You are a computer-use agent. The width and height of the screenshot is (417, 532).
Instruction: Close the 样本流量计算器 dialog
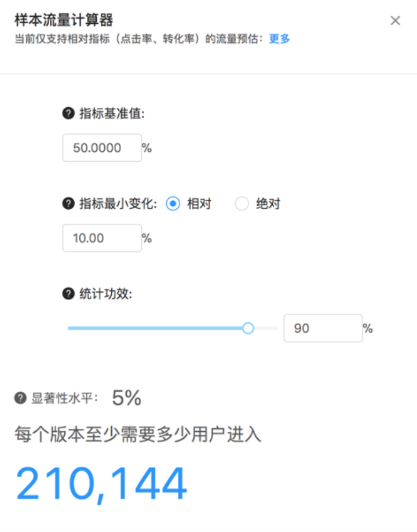coord(396,21)
